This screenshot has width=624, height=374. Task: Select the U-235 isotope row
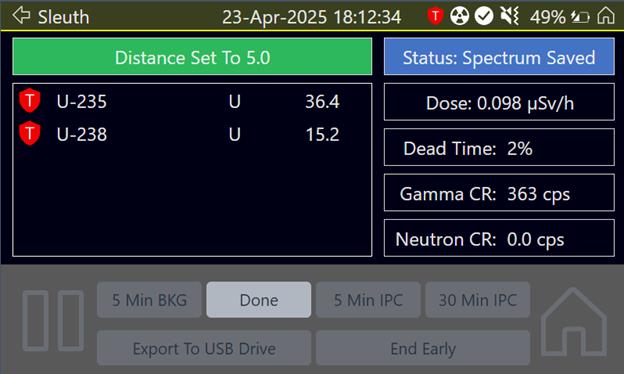coord(192,101)
